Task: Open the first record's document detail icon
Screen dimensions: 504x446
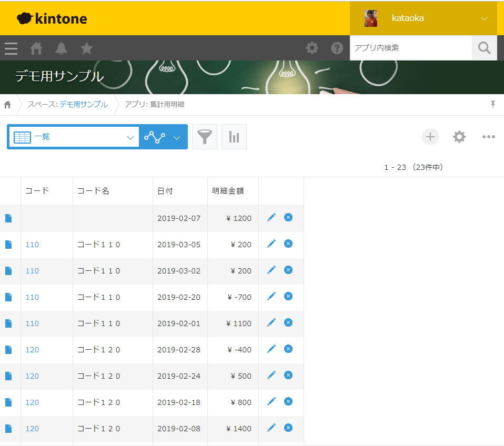Action: coord(8,217)
